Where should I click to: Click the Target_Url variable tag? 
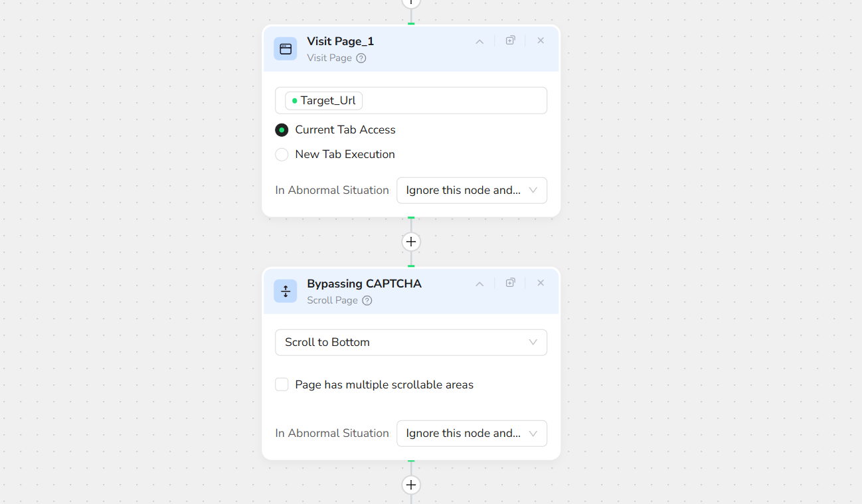(324, 101)
